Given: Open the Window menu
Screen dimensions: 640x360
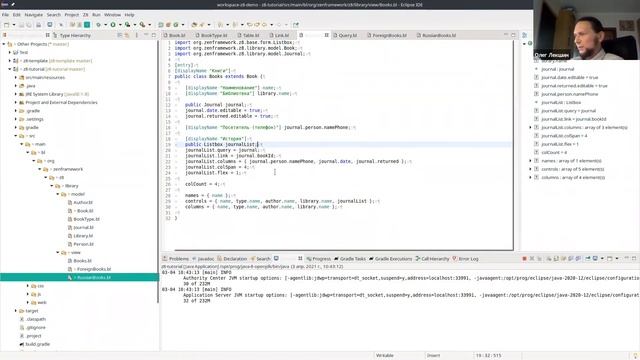Looking at the screenshot, I should click(112, 15).
